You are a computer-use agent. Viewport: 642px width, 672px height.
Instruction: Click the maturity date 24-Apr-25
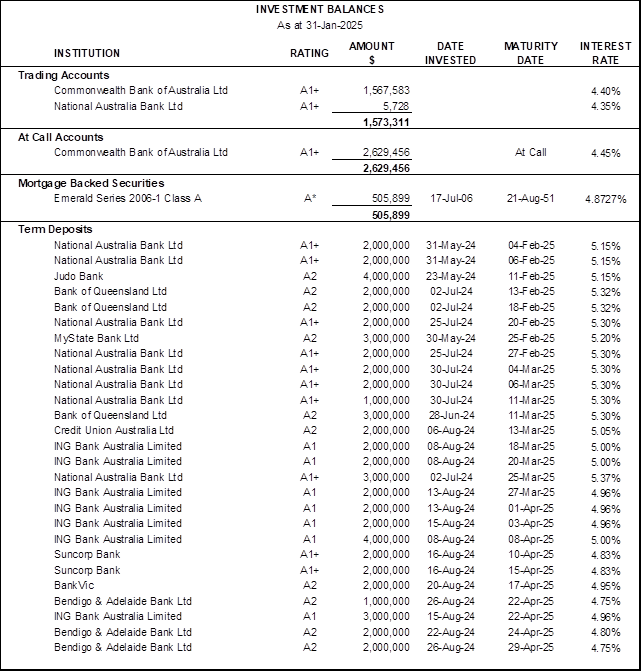click(531, 632)
